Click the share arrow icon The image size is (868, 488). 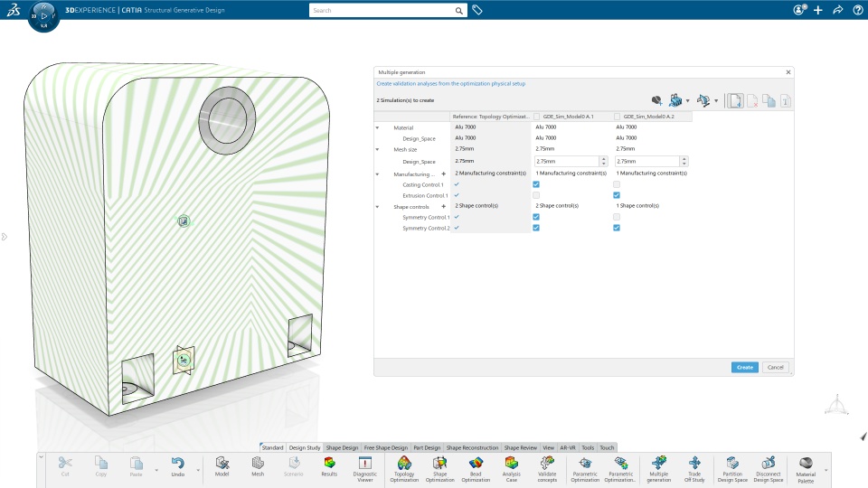tap(837, 10)
